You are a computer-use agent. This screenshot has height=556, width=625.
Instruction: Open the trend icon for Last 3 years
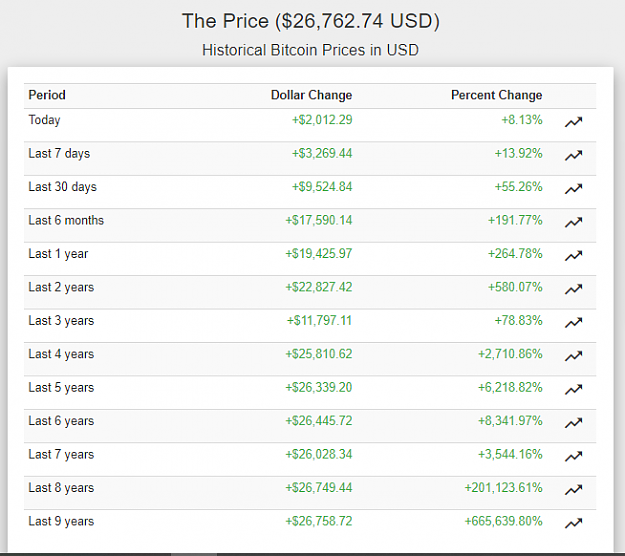point(574,322)
